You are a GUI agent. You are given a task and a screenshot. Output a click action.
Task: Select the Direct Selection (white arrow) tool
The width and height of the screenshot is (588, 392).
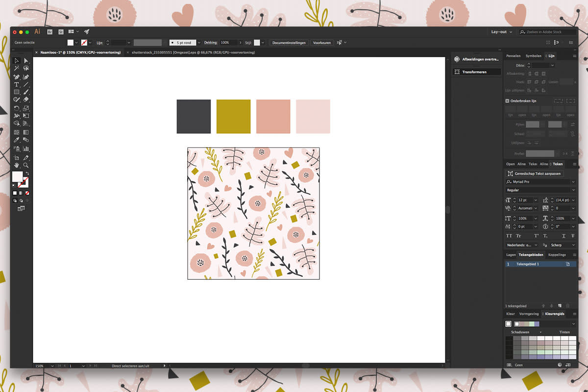coord(26,61)
